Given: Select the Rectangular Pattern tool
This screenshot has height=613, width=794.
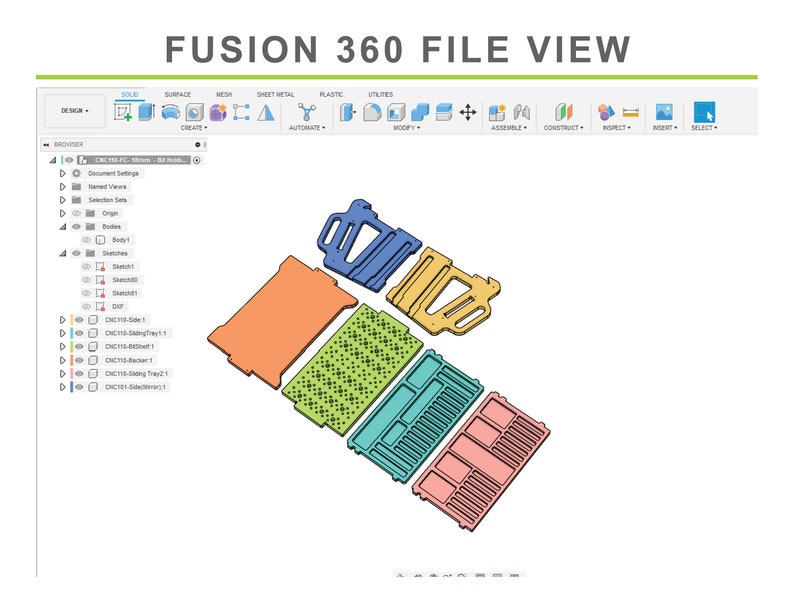Looking at the screenshot, I should (241, 112).
